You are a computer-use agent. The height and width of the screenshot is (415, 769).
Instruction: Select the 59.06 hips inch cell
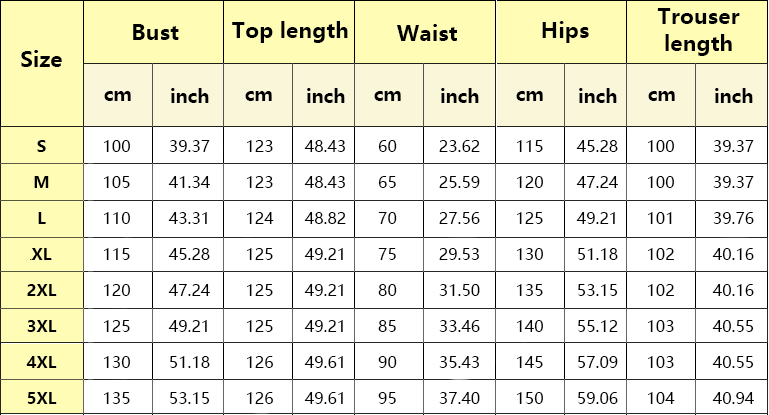[x=596, y=397]
